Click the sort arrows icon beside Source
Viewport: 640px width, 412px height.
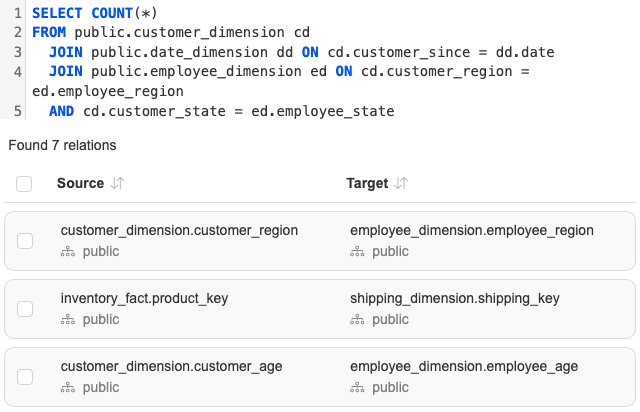117,184
